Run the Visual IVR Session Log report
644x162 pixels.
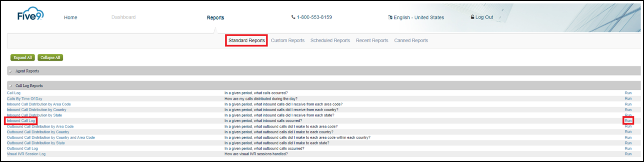point(628,154)
